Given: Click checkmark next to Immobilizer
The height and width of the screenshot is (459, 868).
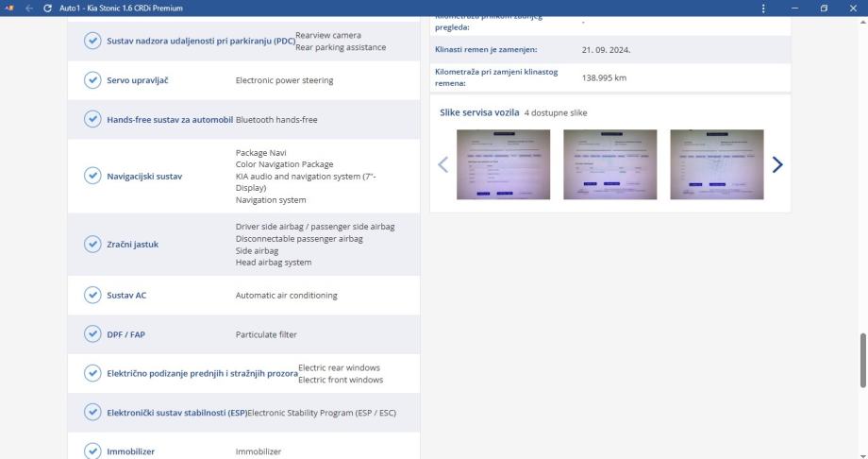Looking at the screenshot, I should pos(92,450).
